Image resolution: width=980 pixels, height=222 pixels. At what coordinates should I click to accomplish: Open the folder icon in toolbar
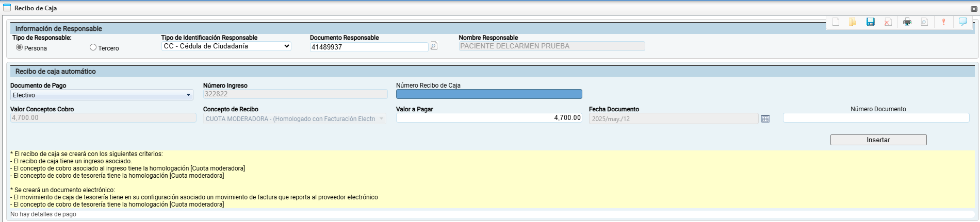pos(853,22)
